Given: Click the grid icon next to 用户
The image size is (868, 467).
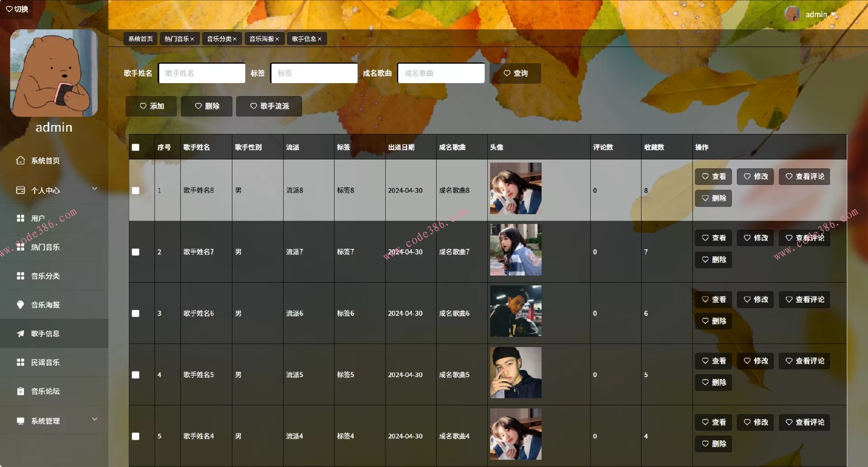Looking at the screenshot, I should pos(20,218).
